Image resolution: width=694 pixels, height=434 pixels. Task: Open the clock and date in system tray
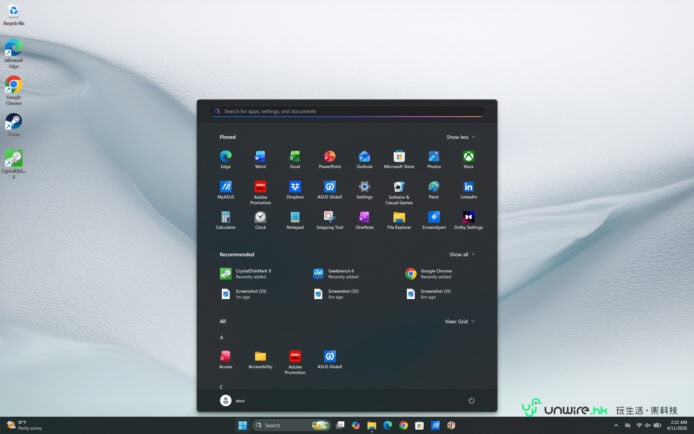tap(678, 425)
